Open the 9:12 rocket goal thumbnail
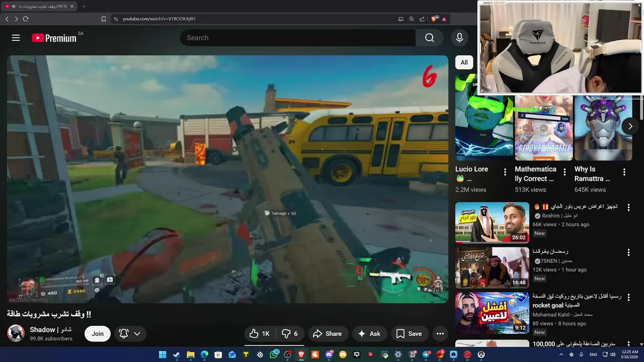This screenshot has width=644, height=362. click(492, 313)
